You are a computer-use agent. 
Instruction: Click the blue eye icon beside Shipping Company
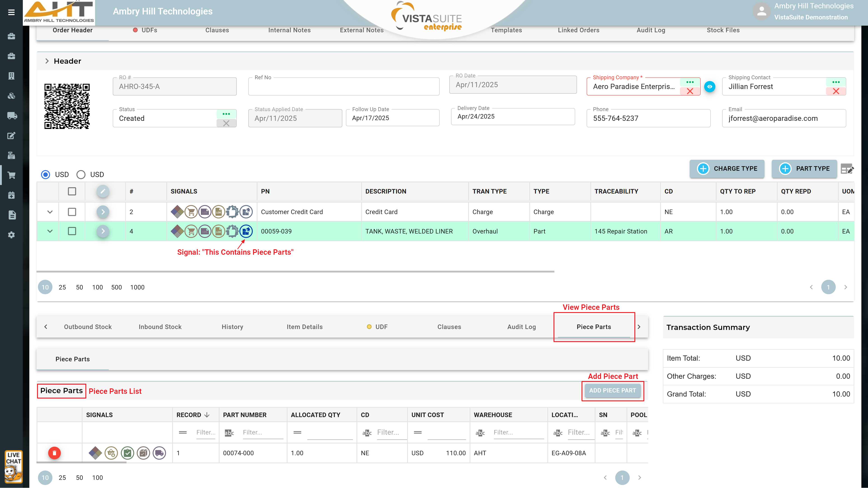[x=710, y=86]
